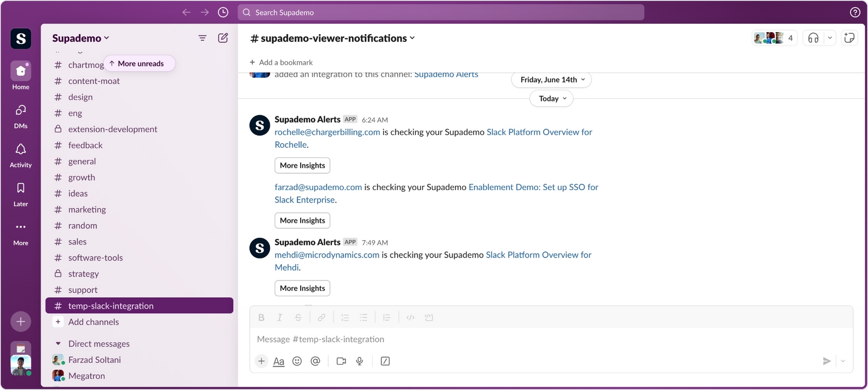Open the Help question mark icon
Screen dimensions: 868x390
tap(855, 12)
